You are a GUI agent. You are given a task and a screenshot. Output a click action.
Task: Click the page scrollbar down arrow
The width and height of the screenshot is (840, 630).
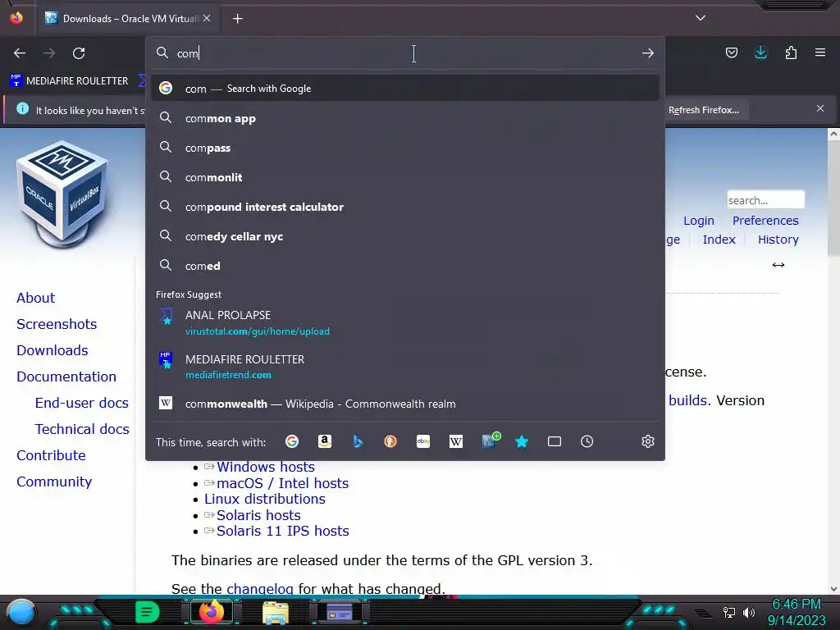point(833,589)
